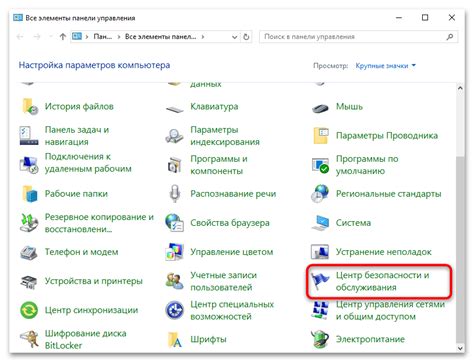Open the Устройства и принтеры icon

(x=29, y=281)
